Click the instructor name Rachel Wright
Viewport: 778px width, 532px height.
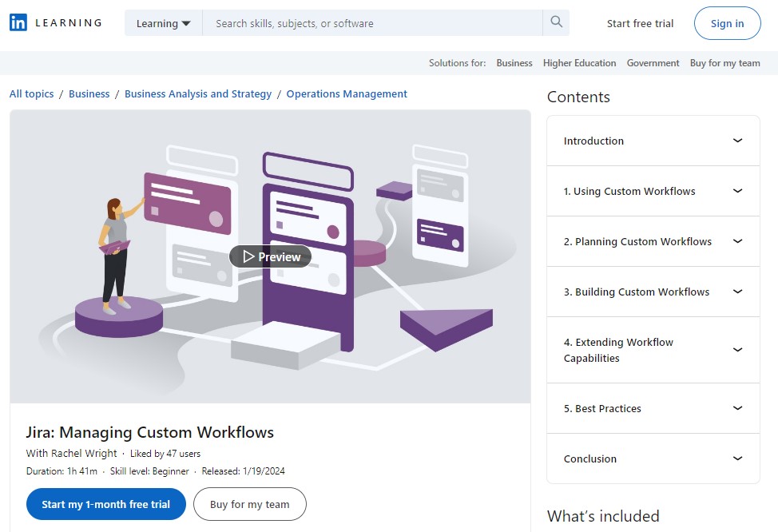point(84,453)
